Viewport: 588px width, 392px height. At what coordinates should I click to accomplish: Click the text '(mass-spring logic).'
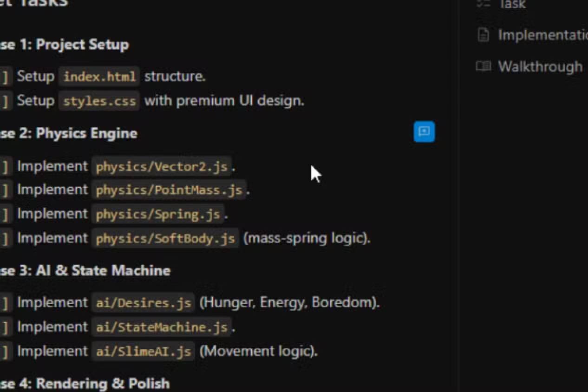pyautogui.click(x=307, y=238)
